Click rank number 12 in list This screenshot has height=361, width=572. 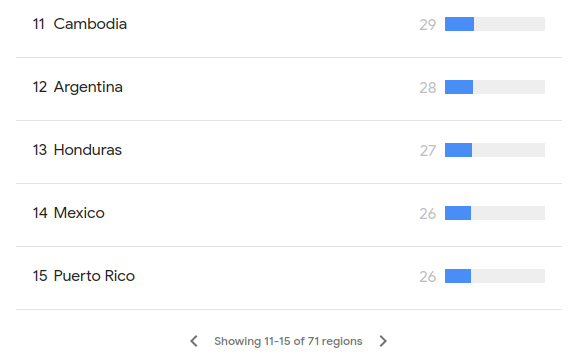[40, 87]
